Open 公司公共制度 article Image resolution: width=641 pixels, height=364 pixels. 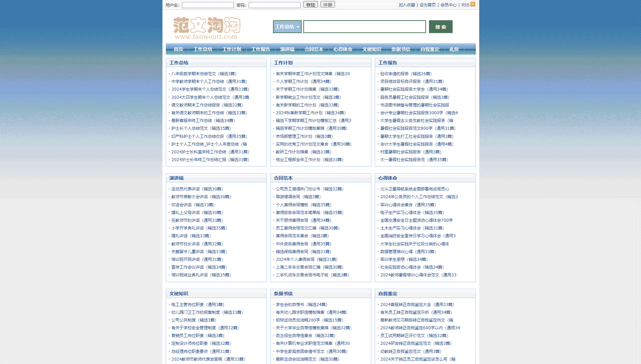click(194, 320)
